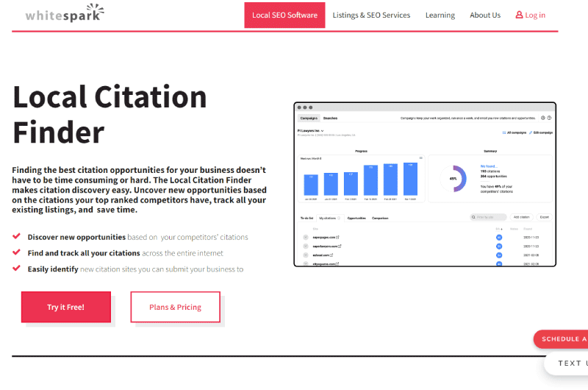Expand the superpages.com row chevron
The width and height of the screenshot is (588, 390).
click(306, 237)
